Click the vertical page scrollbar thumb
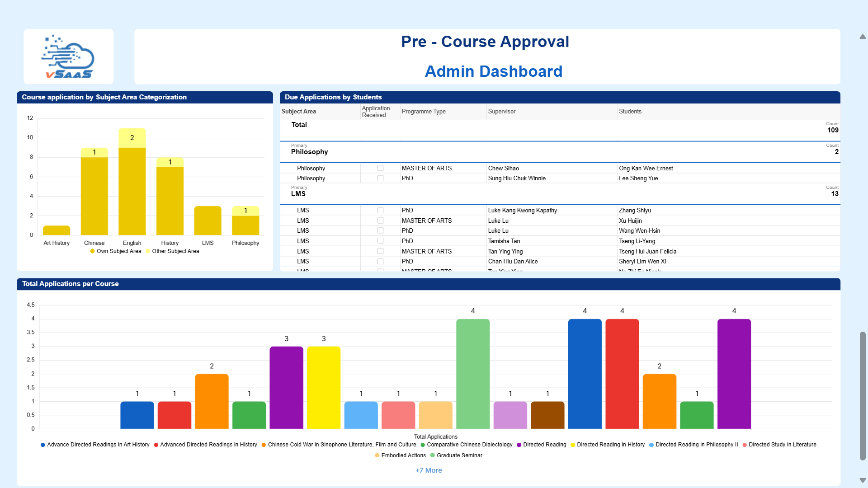This screenshot has height=488, width=868. (863, 396)
